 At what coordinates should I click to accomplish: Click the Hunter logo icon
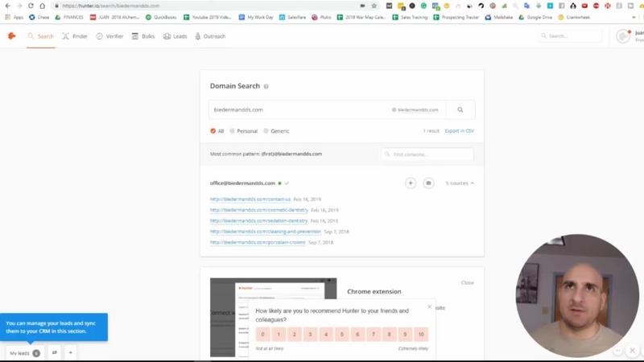(11, 36)
